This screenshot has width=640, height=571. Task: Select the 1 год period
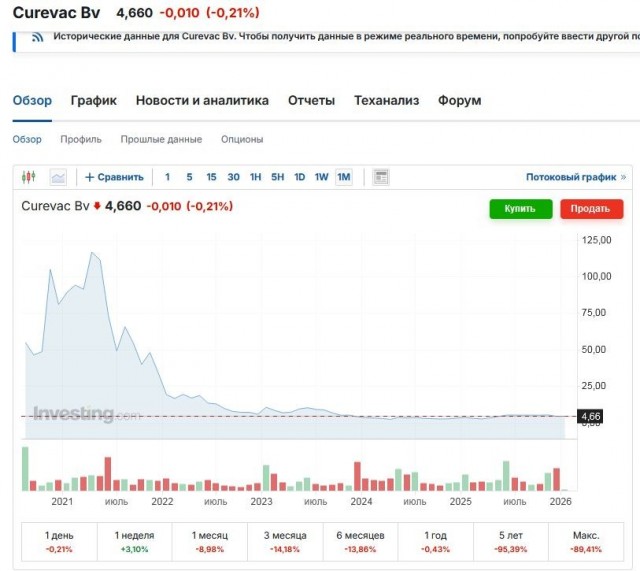(x=436, y=542)
